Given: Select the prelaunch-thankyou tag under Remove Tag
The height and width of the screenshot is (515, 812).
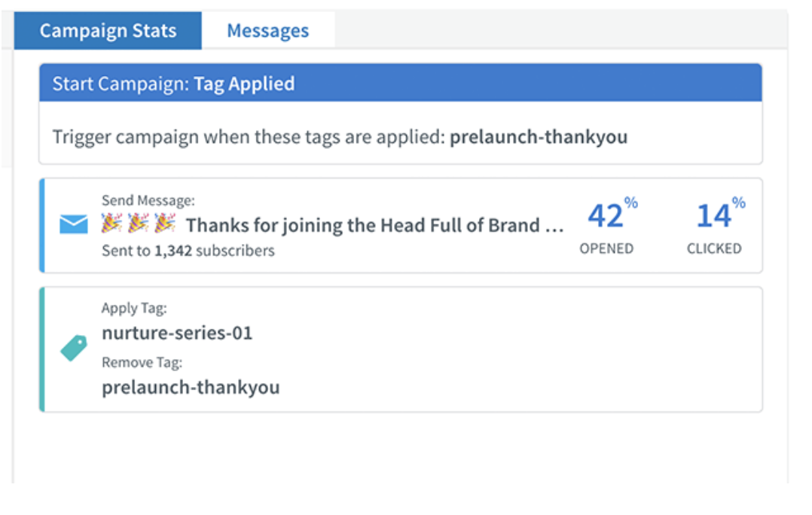Looking at the screenshot, I should [191, 388].
